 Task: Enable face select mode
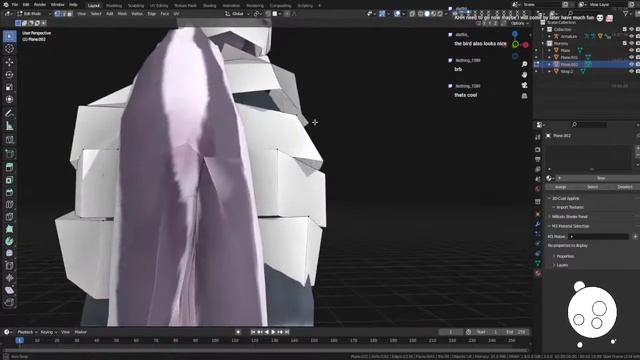click(70, 13)
